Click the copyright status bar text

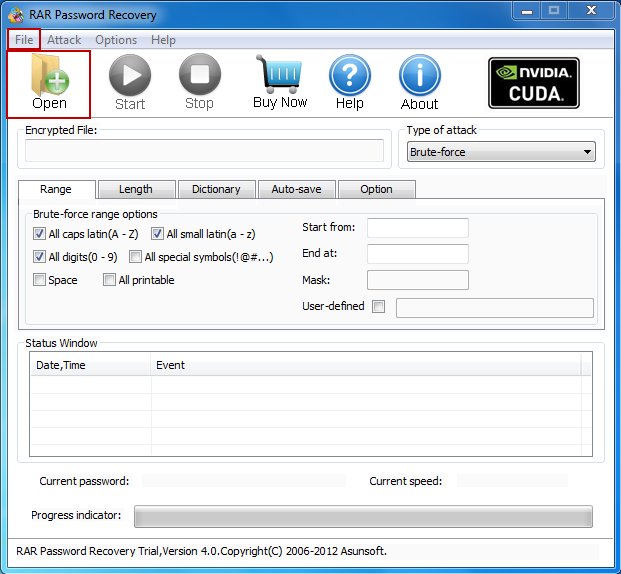201,551
